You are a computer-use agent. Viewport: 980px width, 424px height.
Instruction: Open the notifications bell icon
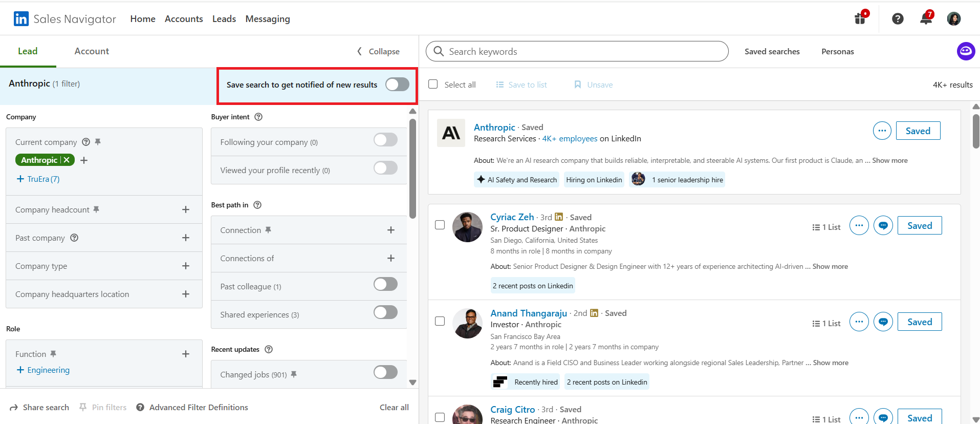click(x=926, y=19)
